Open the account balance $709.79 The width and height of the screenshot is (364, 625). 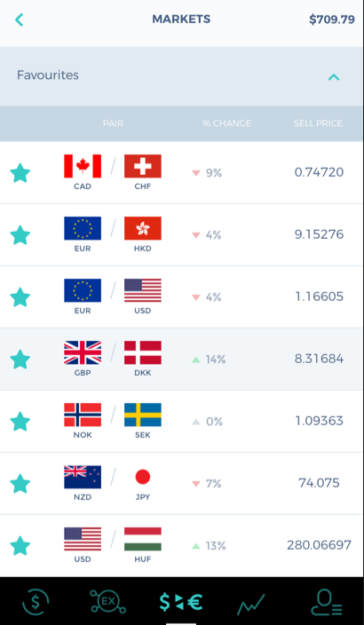tap(332, 20)
